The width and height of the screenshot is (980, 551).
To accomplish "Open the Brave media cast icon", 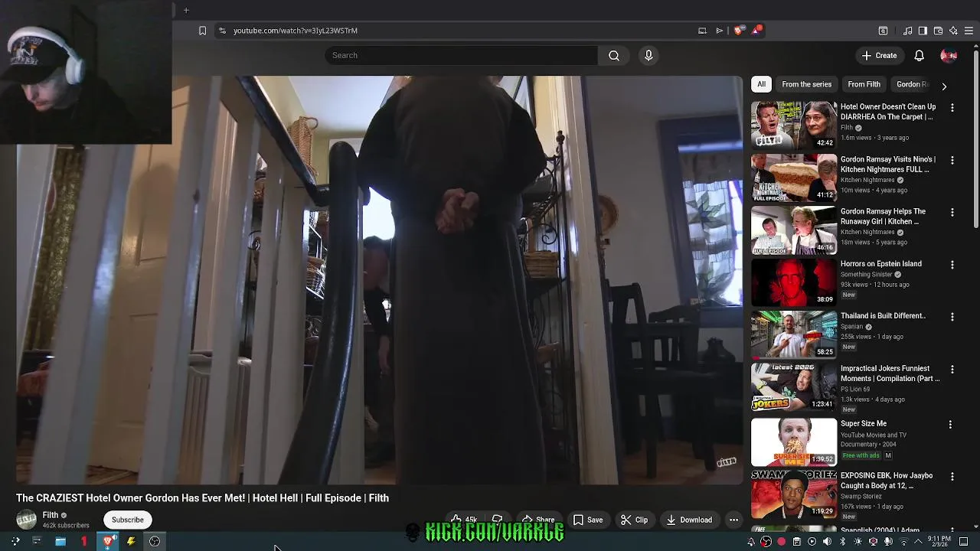I will pyautogui.click(x=702, y=31).
